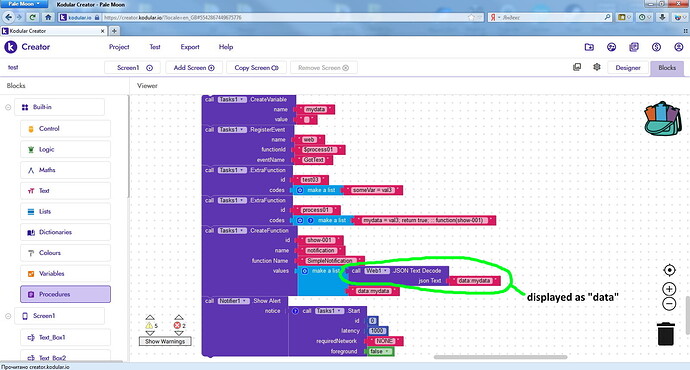Click the vertical scrollbar in viewer
This screenshot has height=370, width=690.
(x=687, y=315)
